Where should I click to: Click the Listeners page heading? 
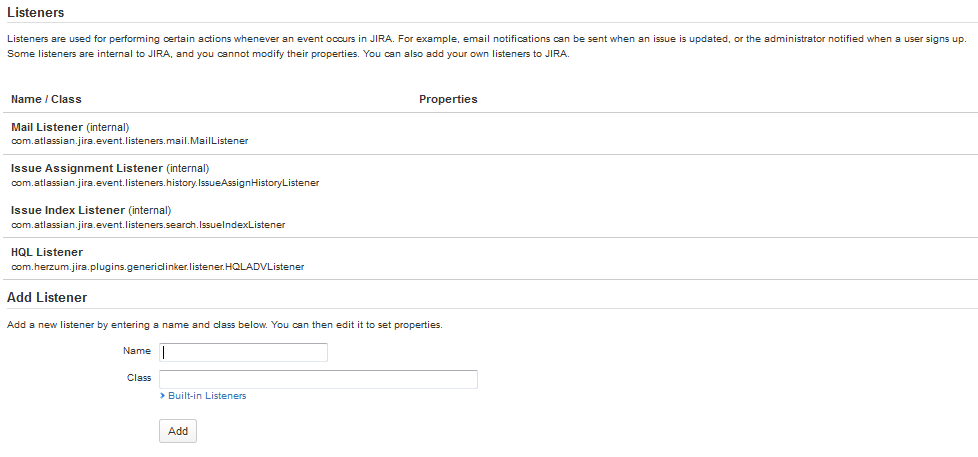tap(36, 13)
